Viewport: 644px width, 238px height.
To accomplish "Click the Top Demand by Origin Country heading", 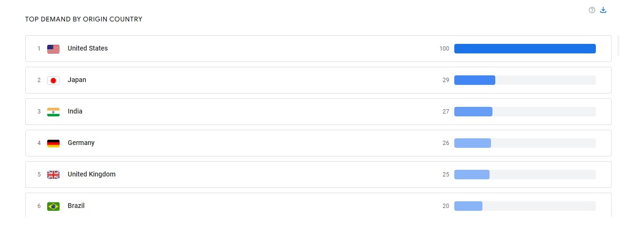I will point(83,20).
